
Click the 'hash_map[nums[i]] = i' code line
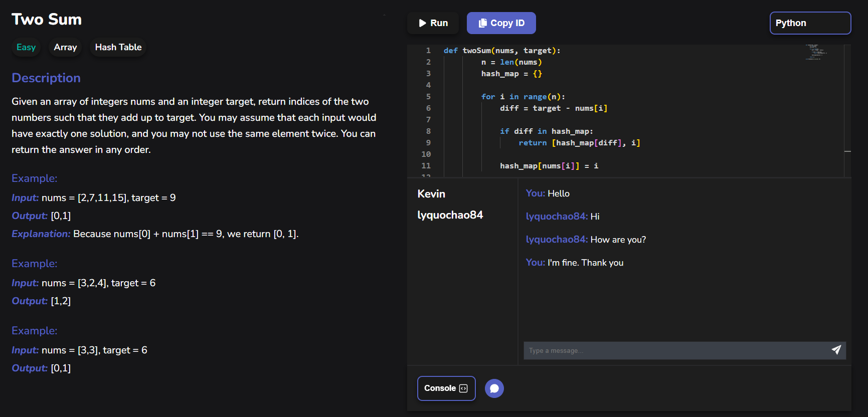(549, 166)
